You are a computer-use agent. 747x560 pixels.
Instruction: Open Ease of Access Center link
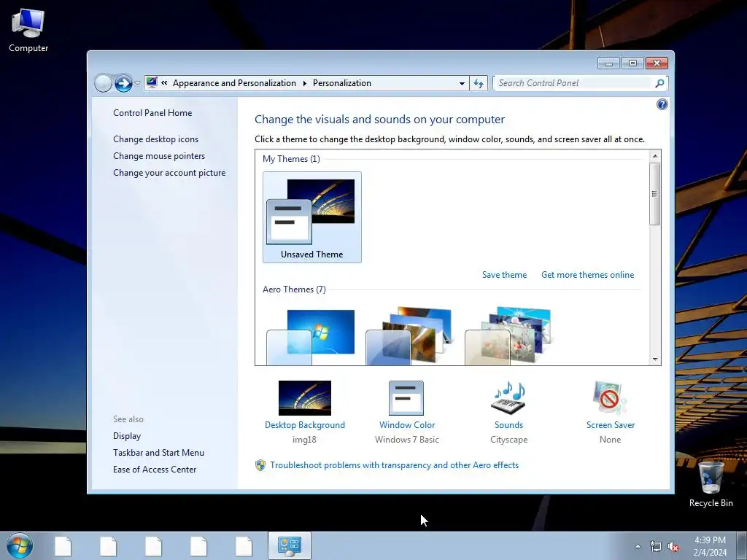tap(155, 470)
